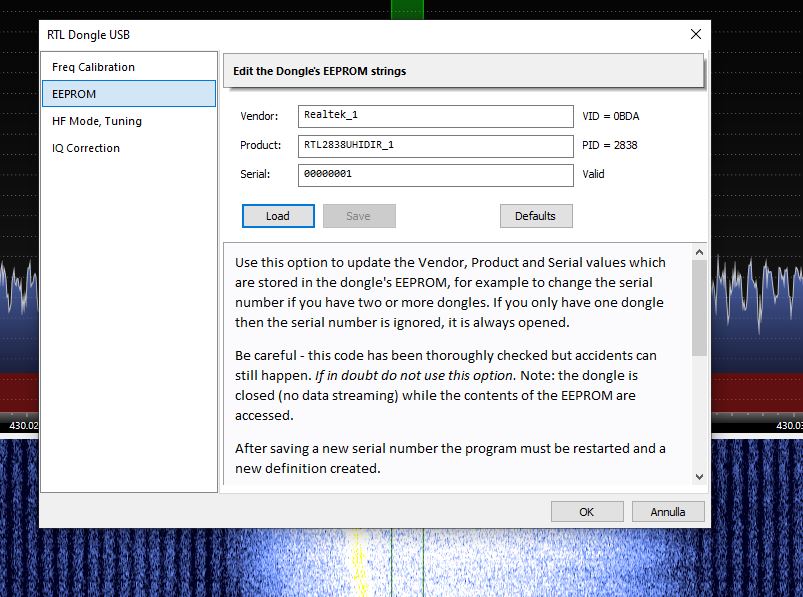Click the Serial number input box
The height and width of the screenshot is (597, 803).
[x=435, y=174]
